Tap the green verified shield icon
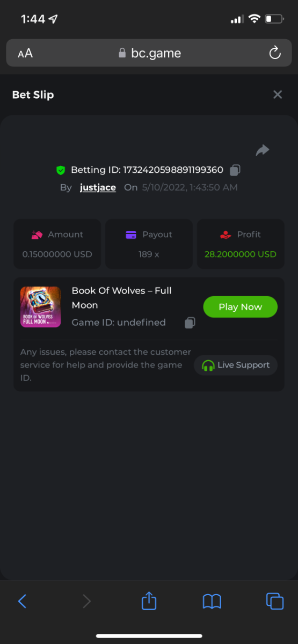This screenshot has width=298, height=644. [x=61, y=170]
